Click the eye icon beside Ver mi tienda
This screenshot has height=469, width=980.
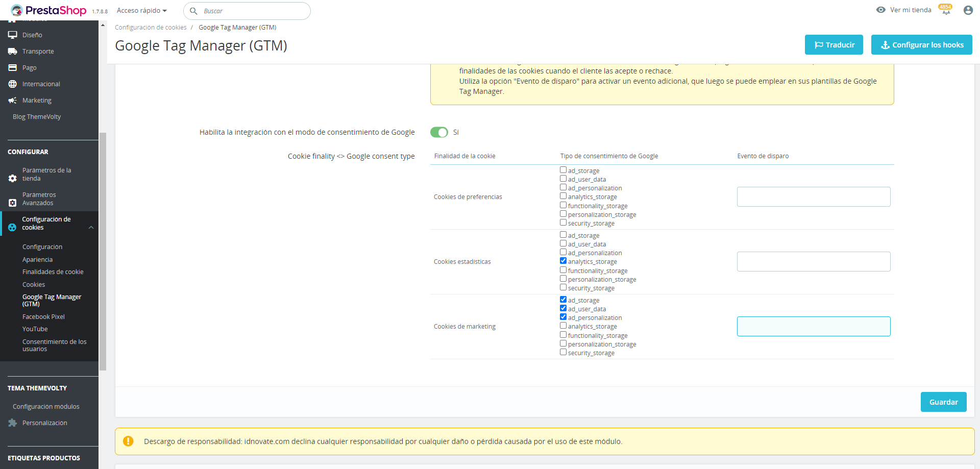(x=880, y=10)
